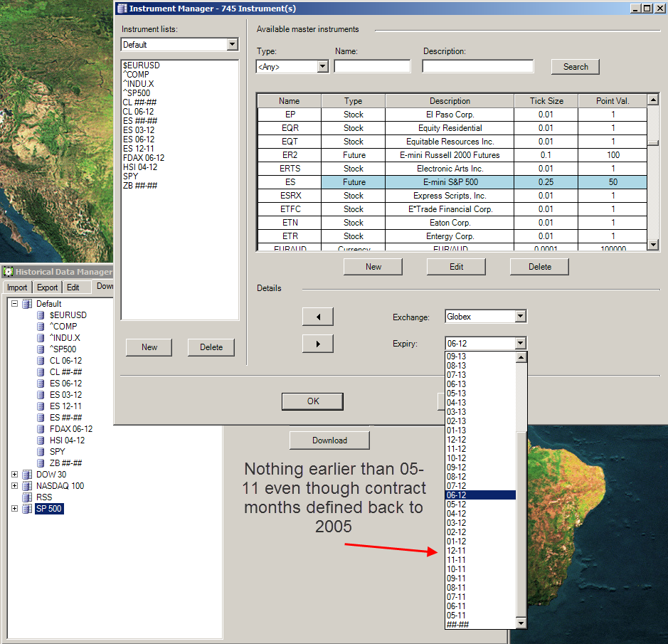Click the left arrow button in Details
Screen dimensions: 668x644
click(317, 317)
